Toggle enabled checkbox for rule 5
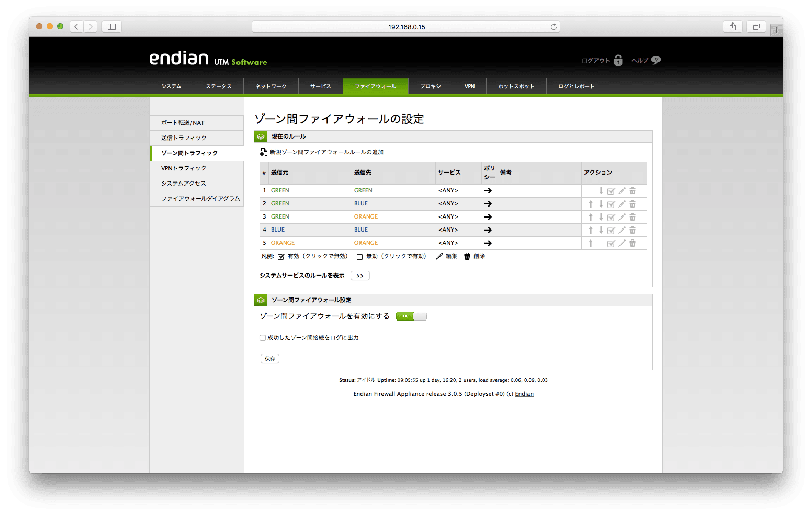 pyautogui.click(x=611, y=244)
